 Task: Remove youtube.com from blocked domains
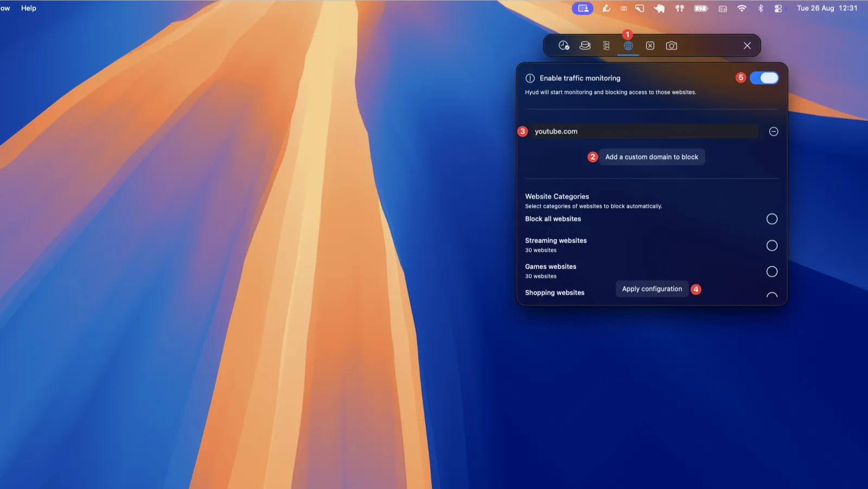(774, 131)
